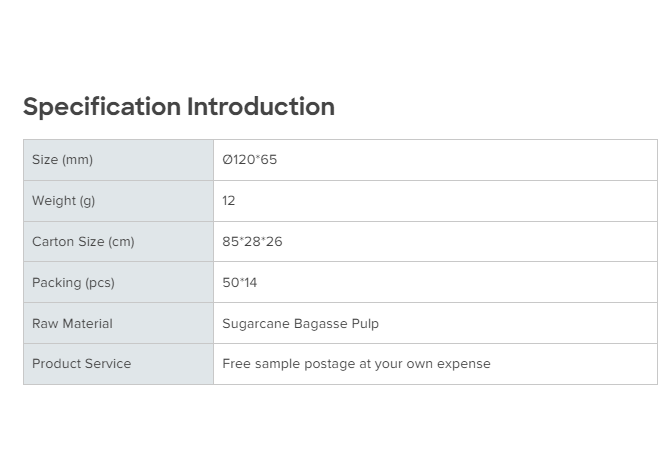Viewport: 670px width, 468px height.
Task: Click the weight value 12
Action: pyautogui.click(x=229, y=201)
